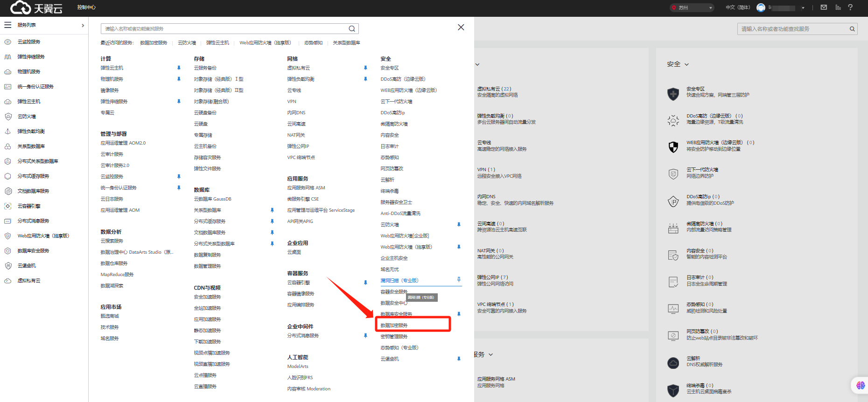
Task: Select MapReduce服务 under 数据分析
Action: pos(117,275)
